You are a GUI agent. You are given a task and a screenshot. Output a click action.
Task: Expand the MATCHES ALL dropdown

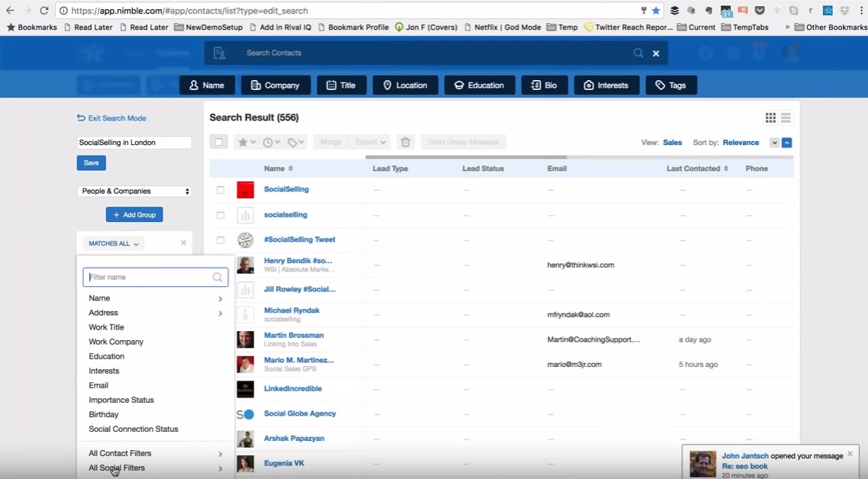(x=114, y=244)
